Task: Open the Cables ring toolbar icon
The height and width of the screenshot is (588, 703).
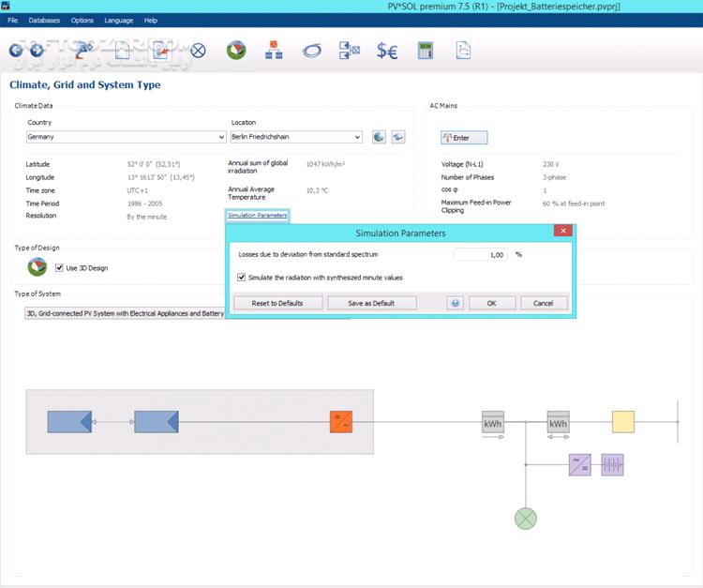Action: [311, 51]
